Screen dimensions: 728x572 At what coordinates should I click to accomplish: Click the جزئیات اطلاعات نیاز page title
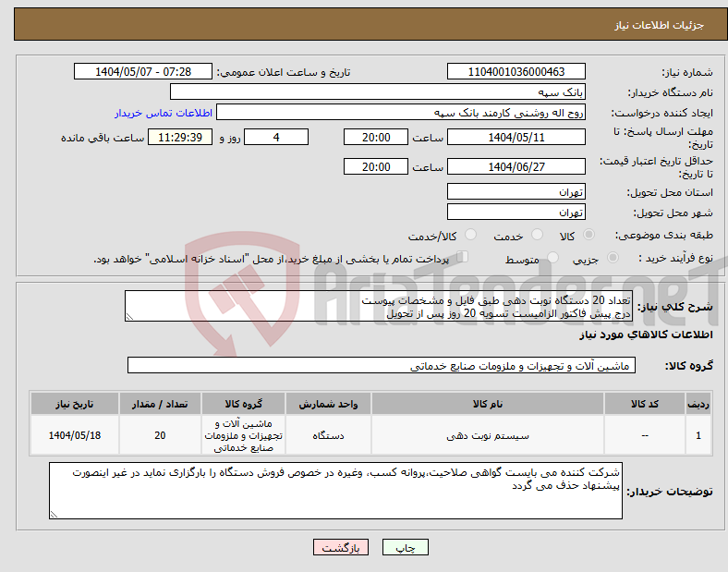pyautogui.click(x=659, y=25)
